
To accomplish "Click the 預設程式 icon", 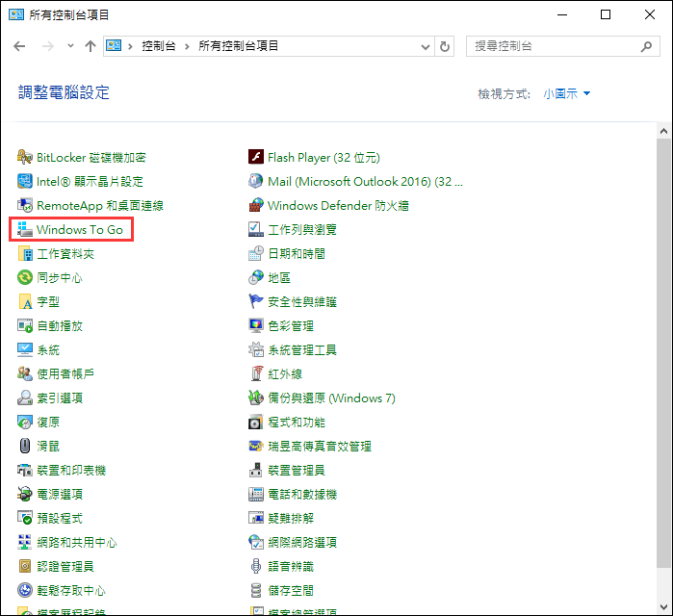I will 24,518.
